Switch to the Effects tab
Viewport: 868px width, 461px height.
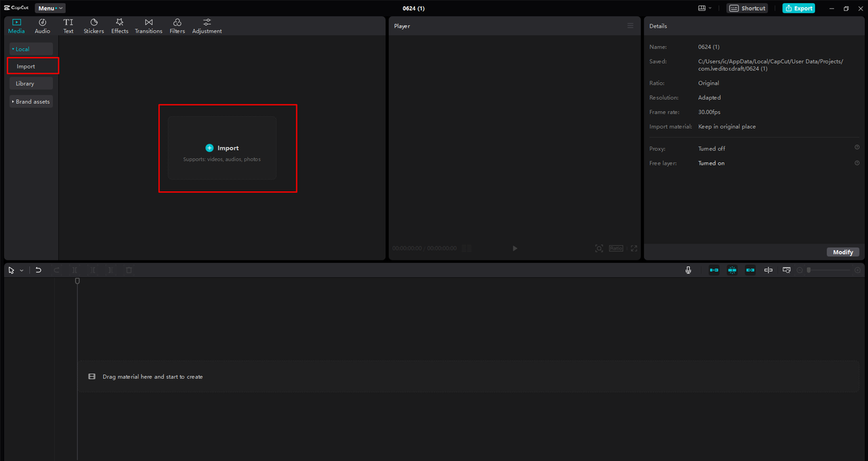pos(119,26)
